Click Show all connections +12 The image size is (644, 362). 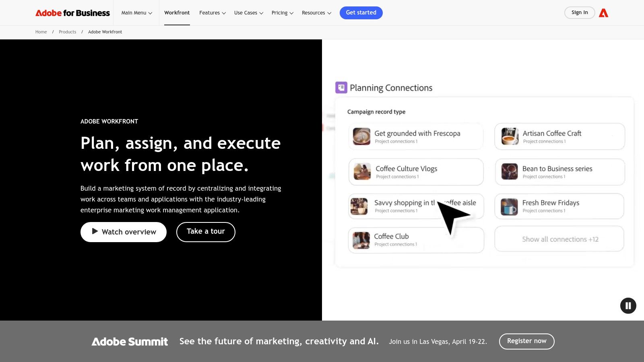pos(559,239)
